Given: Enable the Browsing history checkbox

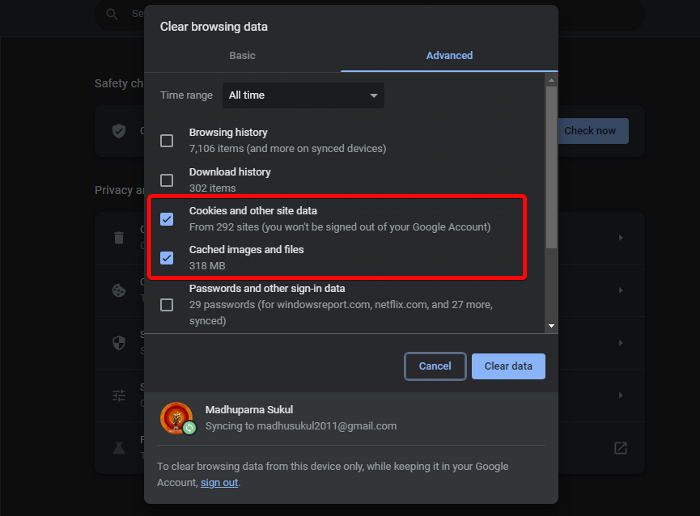Looking at the screenshot, I should 167,141.
